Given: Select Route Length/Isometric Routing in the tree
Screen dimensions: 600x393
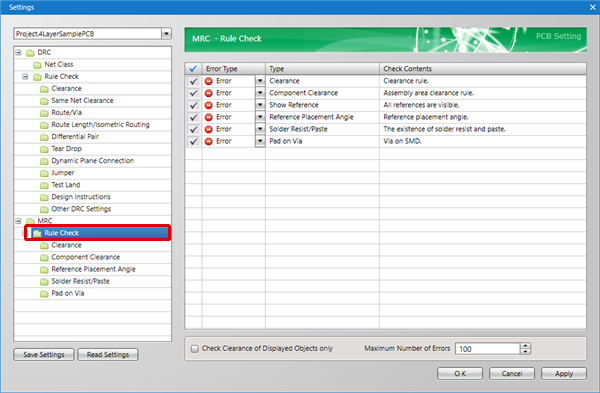Looking at the screenshot, I should coord(100,125).
